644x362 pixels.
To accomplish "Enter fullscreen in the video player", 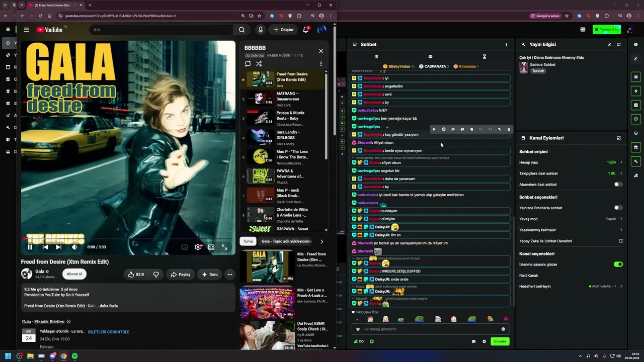I will [x=224, y=247].
